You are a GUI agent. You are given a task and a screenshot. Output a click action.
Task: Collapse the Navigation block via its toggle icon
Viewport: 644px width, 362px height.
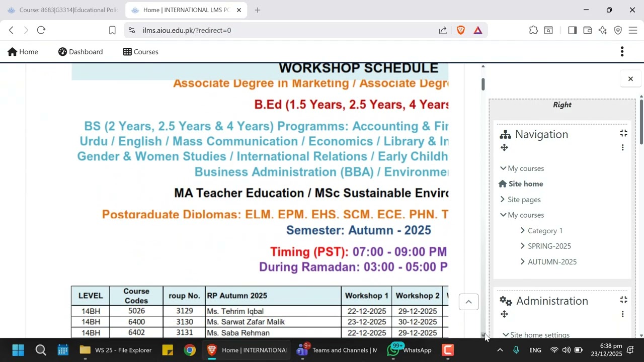click(x=623, y=133)
